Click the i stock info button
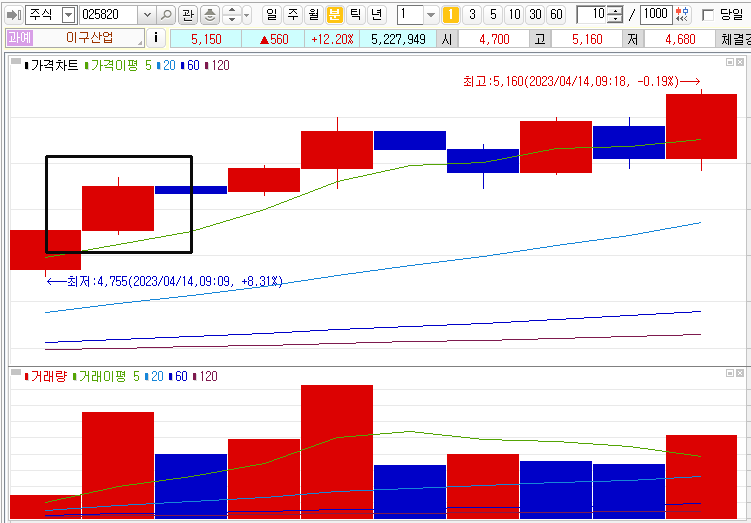This screenshot has height=523, width=751. tap(156, 38)
